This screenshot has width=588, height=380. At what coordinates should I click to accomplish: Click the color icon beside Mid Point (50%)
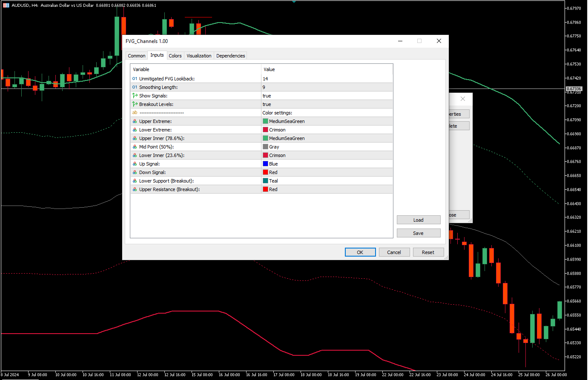[x=135, y=147]
